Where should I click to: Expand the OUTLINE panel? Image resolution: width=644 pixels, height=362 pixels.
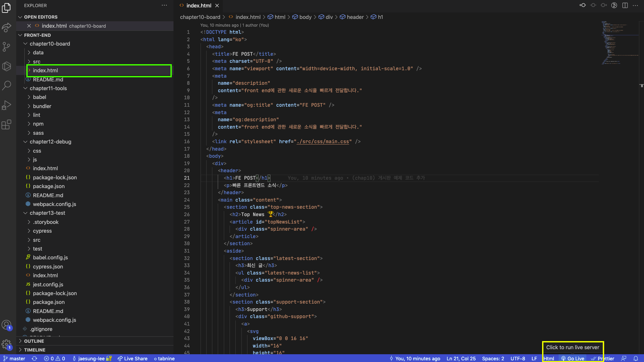click(95, 341)
